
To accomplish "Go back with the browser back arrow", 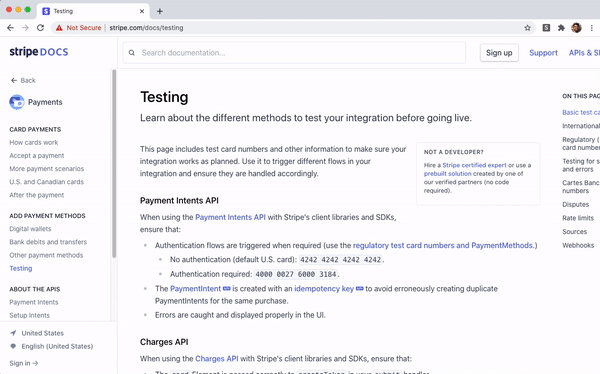I will 10,28.
